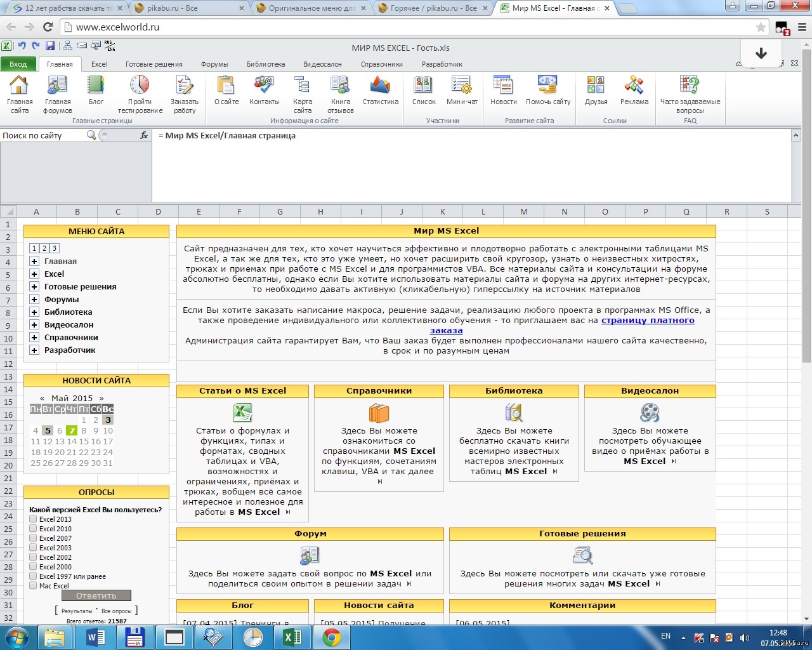812x650 pixels.
Task: Check the Excel 2000 poll option
Action: point(33,566)
